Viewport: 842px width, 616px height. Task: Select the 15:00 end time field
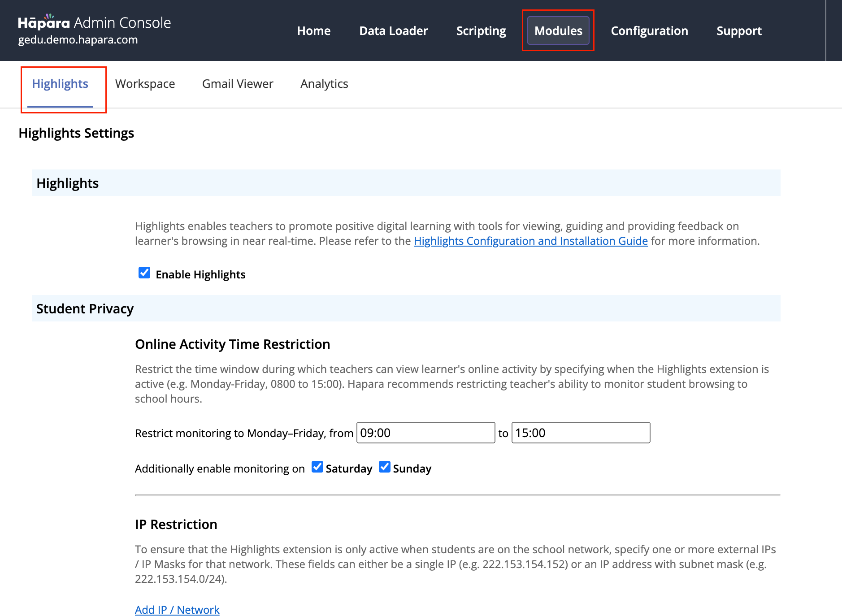[x=581, y=433]
